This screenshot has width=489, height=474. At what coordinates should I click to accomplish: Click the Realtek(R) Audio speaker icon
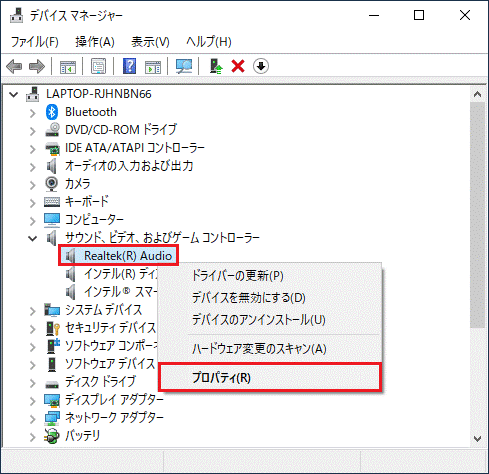70,256
